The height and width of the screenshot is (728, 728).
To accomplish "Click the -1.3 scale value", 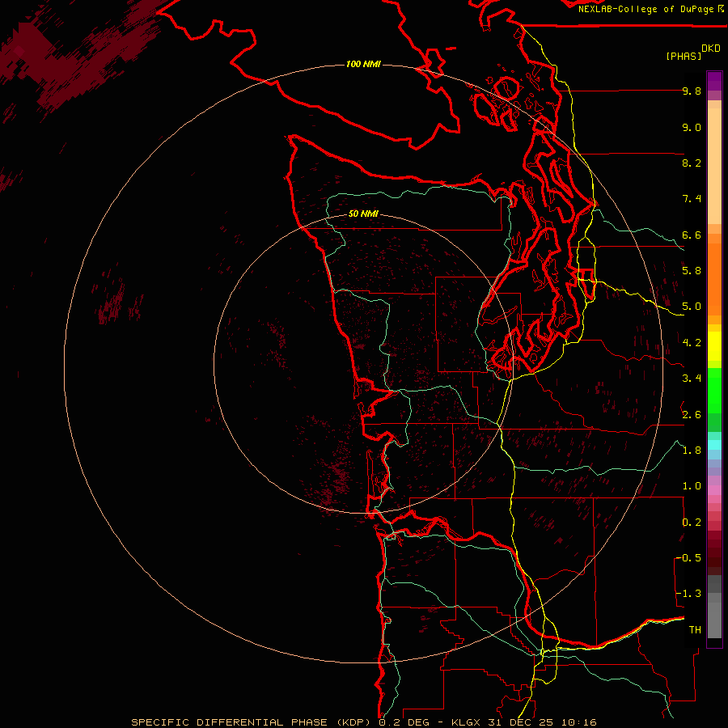I will pos(688,594).
